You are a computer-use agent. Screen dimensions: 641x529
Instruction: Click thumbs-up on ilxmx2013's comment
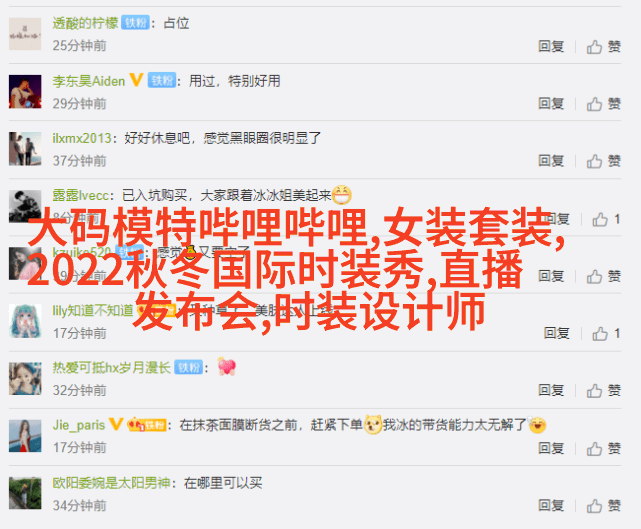603,161
